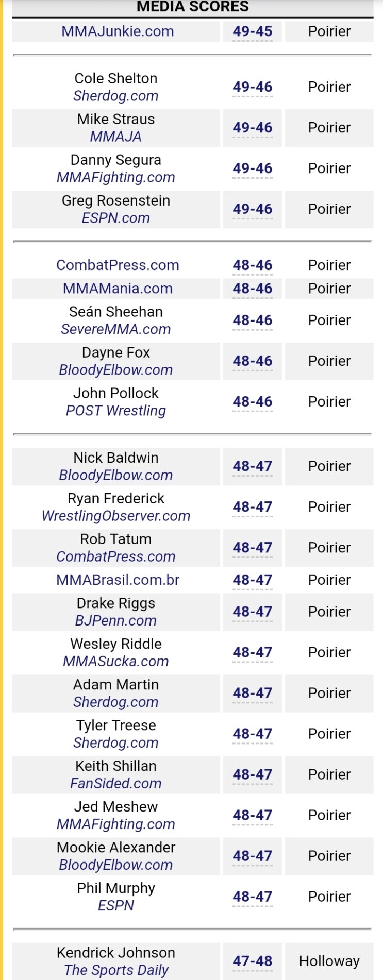Open the CombatPress.com 48-46 row link
Screen dimensions: 383x980
118,265
